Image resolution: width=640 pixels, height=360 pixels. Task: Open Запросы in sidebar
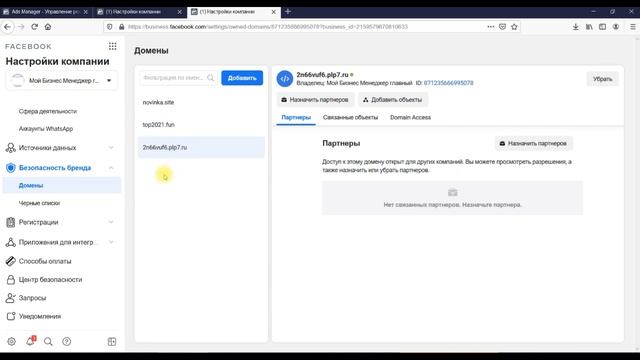32,298
